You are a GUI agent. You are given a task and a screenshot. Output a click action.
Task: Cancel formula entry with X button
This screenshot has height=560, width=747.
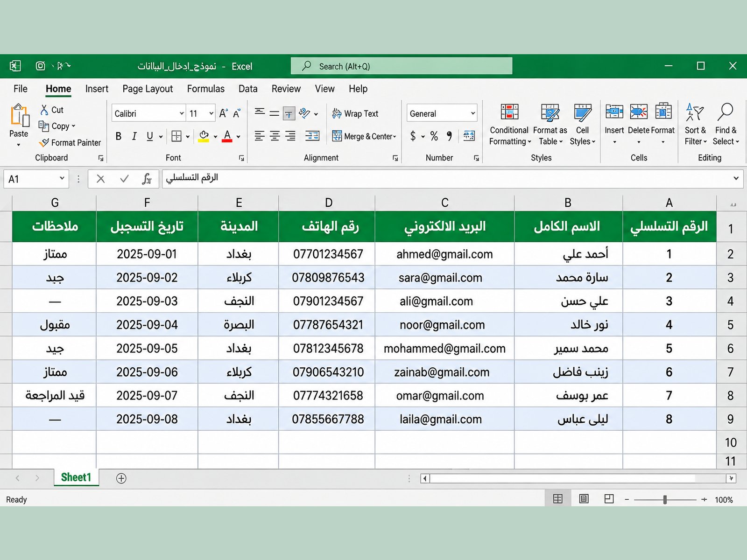tap(100, 179)
